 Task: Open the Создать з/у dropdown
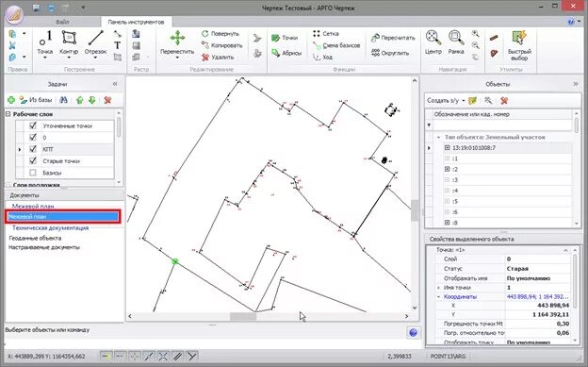[464, 101]
